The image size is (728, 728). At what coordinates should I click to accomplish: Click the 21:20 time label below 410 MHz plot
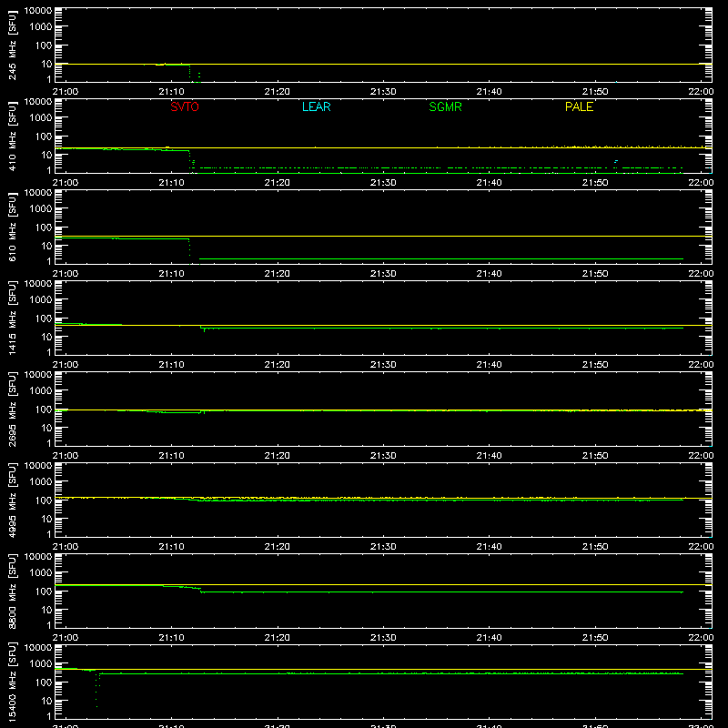coord(278,183)
